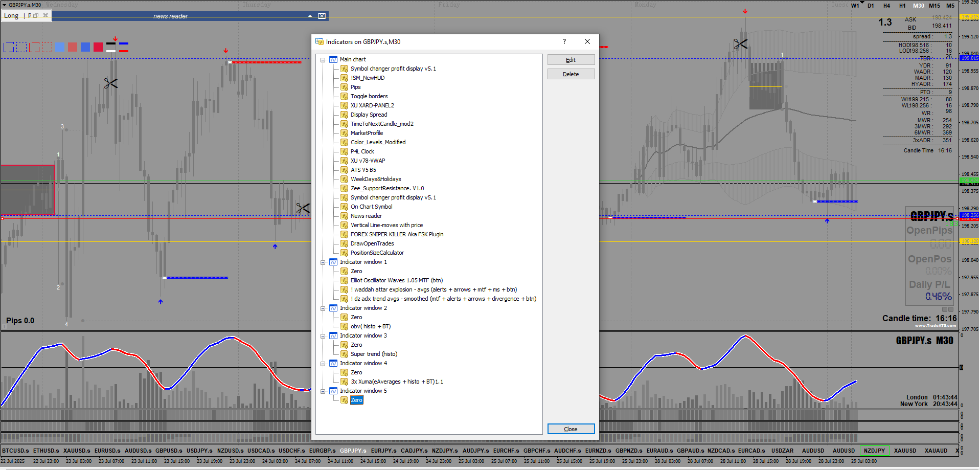Click the scissors icon near Tuesday's high
The width and height of the screenshot is (980, 470).
740,44
